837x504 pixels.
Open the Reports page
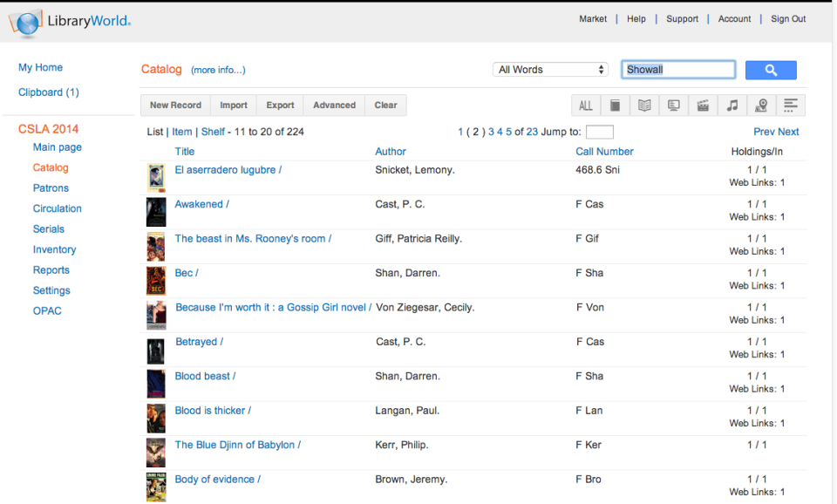pos(51,270)
